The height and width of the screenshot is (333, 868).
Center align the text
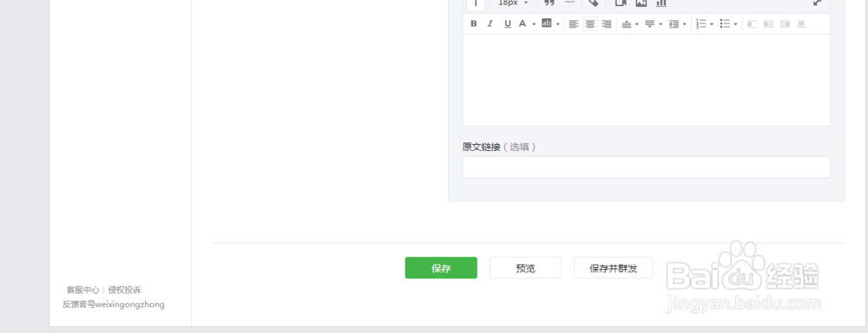(x=590, y=23)
